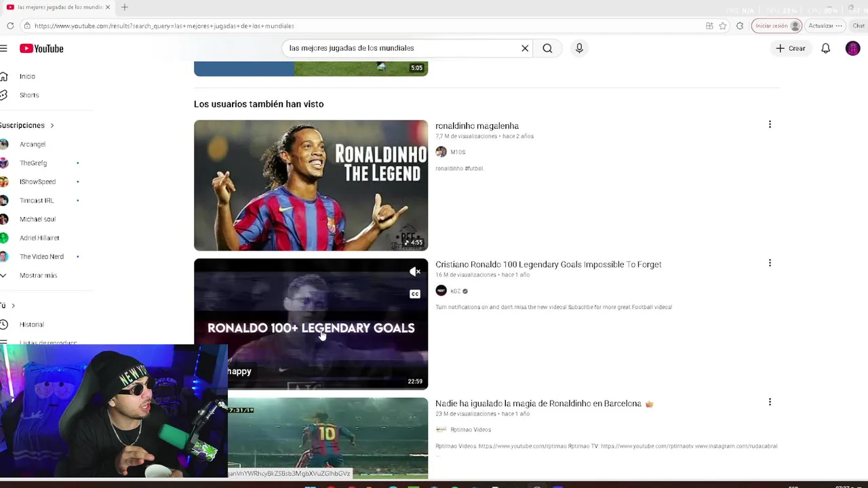Viewport: 868px width, 488px height.
Task: Open the partially visible 5:05 video thumbnail
Action: tap(311, 68)
